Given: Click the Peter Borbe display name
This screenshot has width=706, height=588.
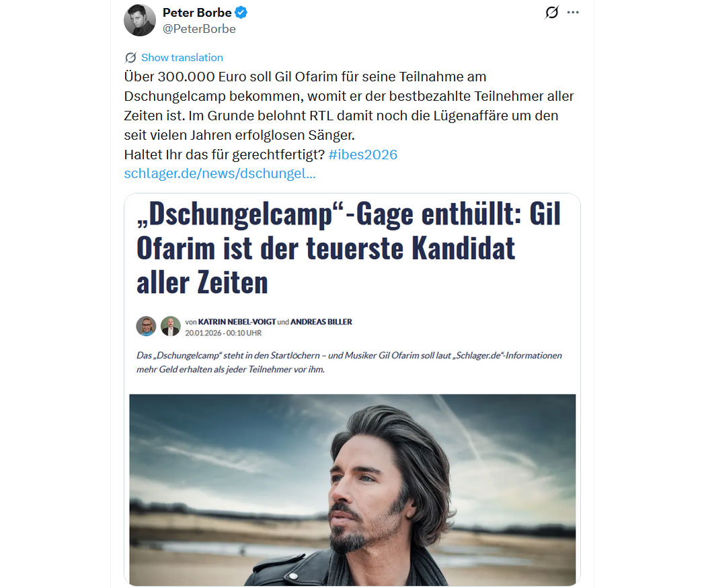Looking at the screenshot, I should click(197, 13).
